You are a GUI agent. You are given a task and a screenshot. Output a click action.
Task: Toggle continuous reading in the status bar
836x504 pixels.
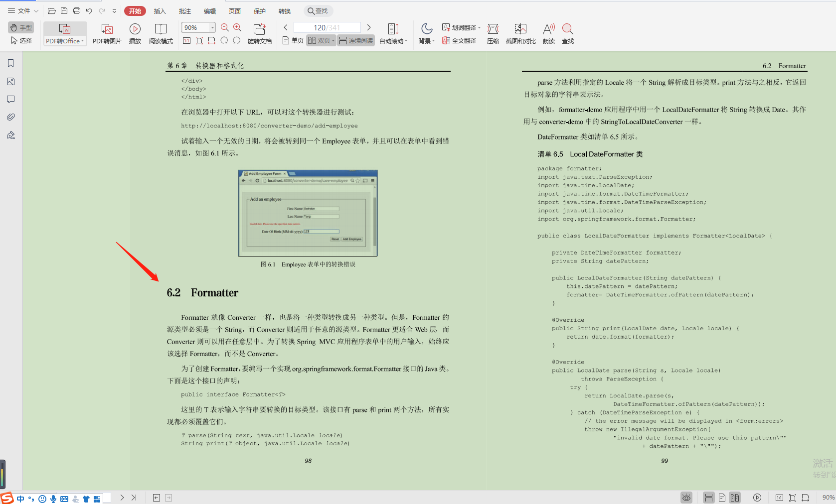click(x=708, y=498)
